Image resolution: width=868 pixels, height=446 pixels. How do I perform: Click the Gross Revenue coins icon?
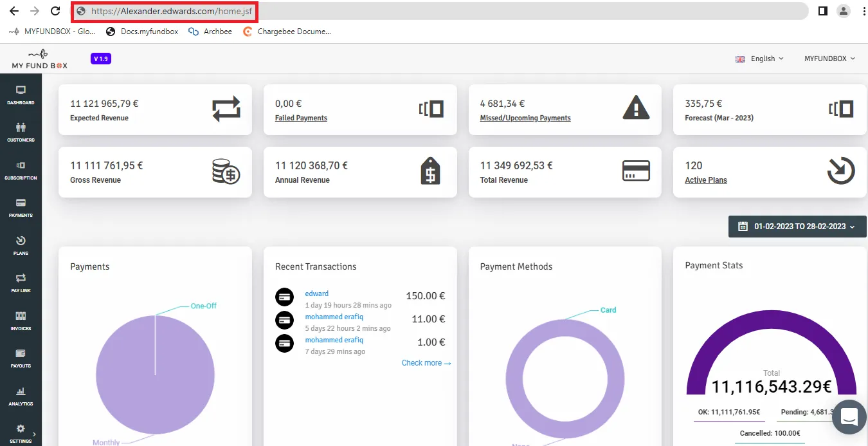pyautogui.click(x=226, y=172)
